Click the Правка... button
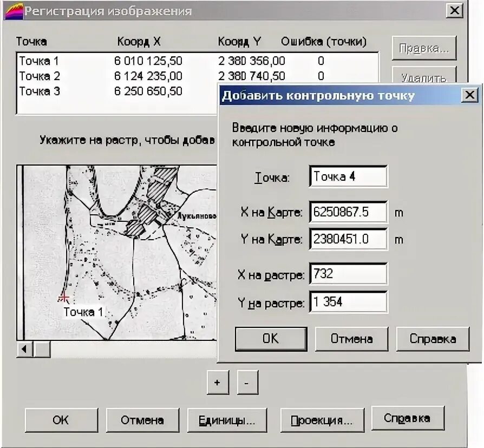Image resolution: width=484 pixels, height=448 pixels. 424,48
